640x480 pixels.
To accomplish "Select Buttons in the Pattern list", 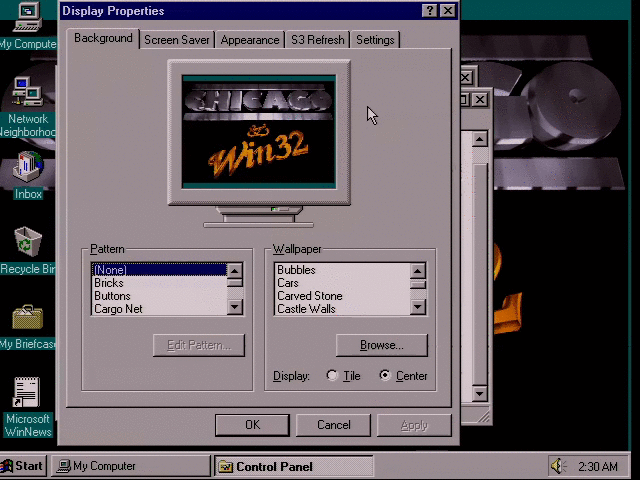I will (x=159, y=296).
